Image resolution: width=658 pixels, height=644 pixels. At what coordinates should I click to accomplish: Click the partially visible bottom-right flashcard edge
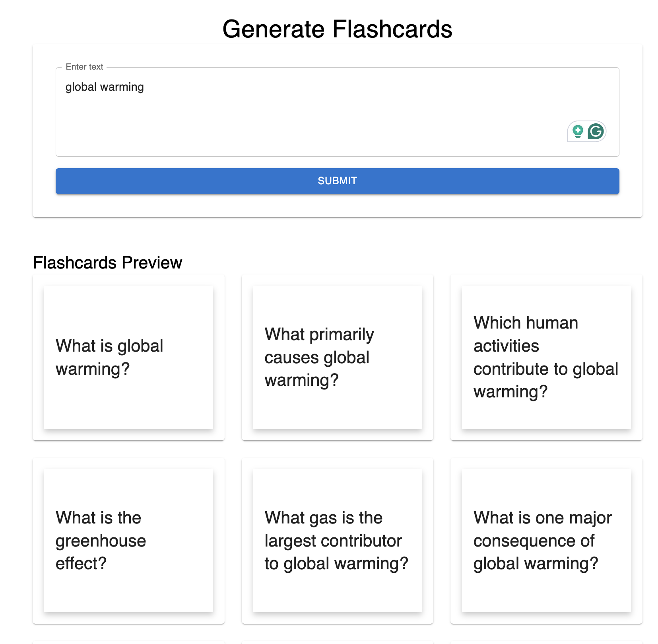546,642
